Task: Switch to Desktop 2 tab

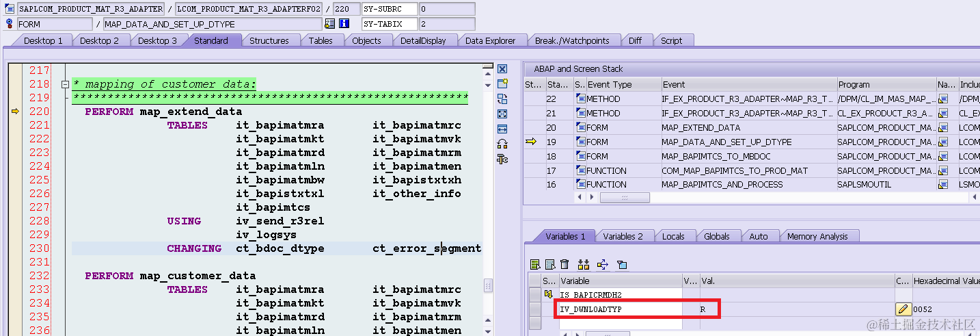Action: point(100,40)
